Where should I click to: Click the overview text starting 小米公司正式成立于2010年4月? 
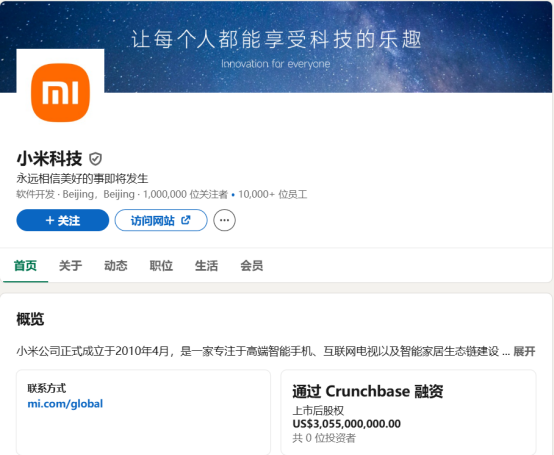pos(258,351)
